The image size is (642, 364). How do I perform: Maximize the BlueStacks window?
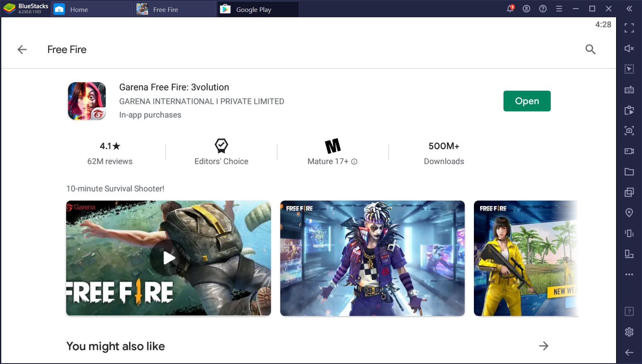pos(592,9)
